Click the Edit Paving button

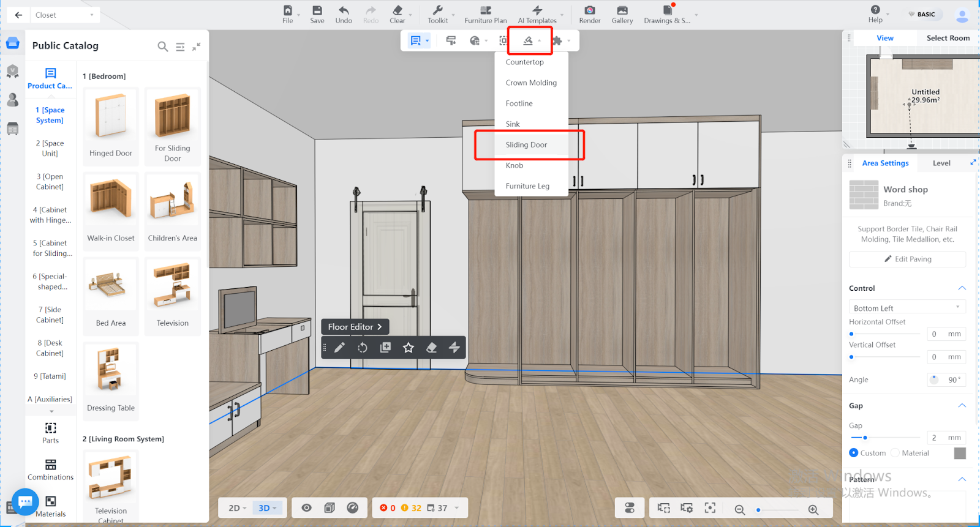pyautogui.click(x=907, y=259)
